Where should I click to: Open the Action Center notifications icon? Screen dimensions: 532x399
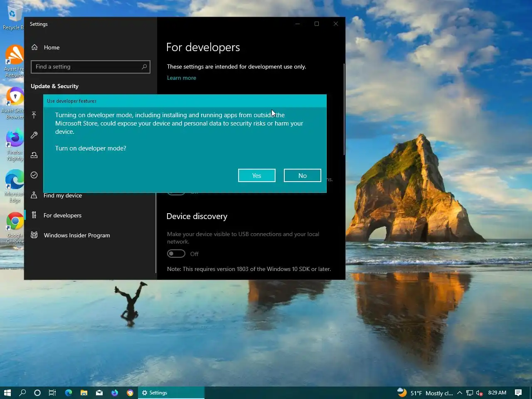coord(518,393)
